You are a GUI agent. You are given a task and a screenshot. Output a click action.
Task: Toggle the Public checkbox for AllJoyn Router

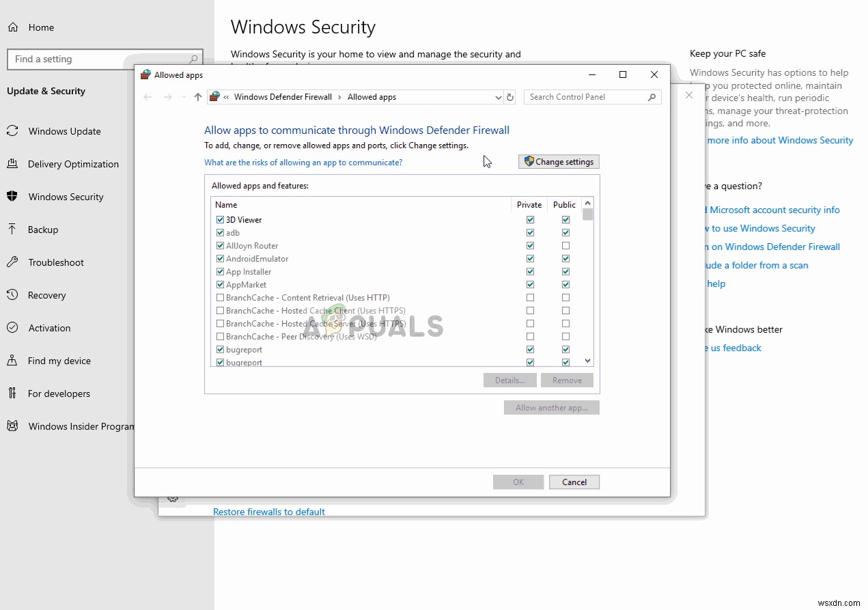565,245
